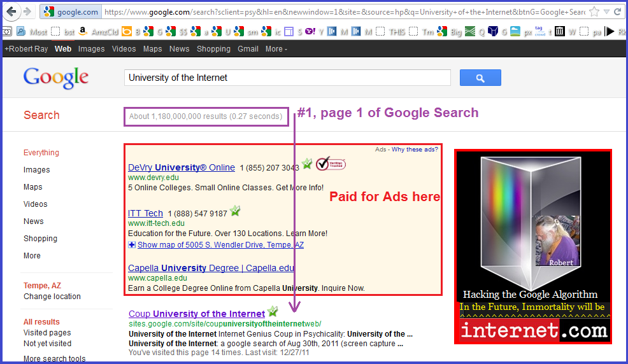Filter results by Videos in left sidebar
The width and height of the screenshot is (628, 364).
pyautogui.click(x=35, y=204)
